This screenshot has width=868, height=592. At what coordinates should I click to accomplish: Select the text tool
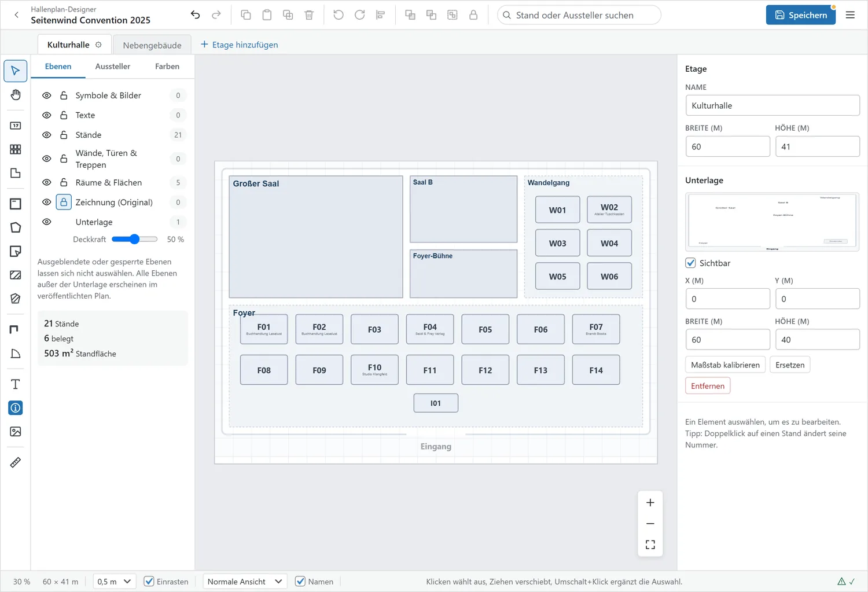click(16, 384)
